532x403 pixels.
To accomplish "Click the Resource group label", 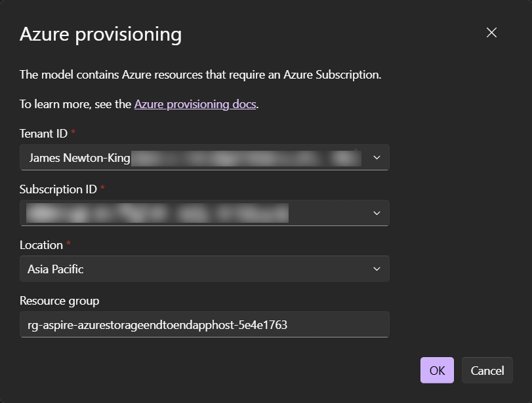I will [59, 301].
